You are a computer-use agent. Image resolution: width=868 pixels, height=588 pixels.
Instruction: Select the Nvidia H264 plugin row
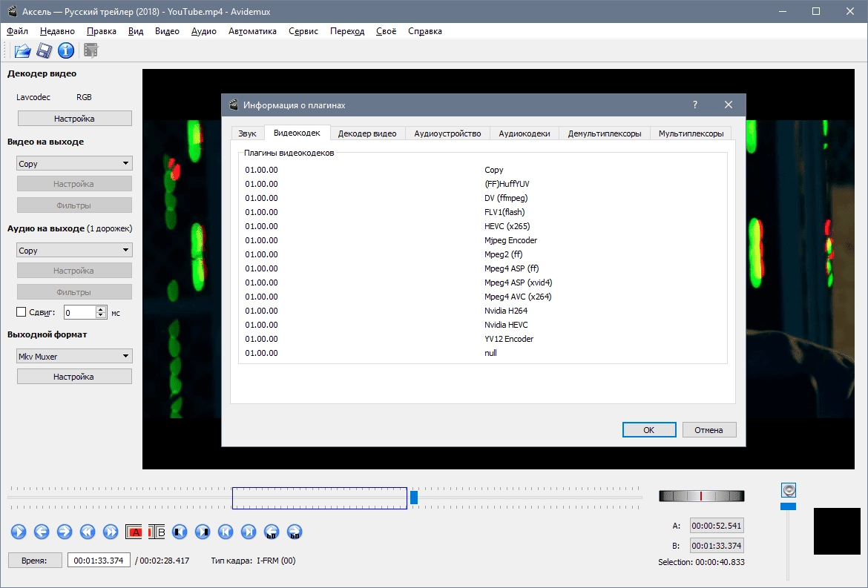pos(483,311)
